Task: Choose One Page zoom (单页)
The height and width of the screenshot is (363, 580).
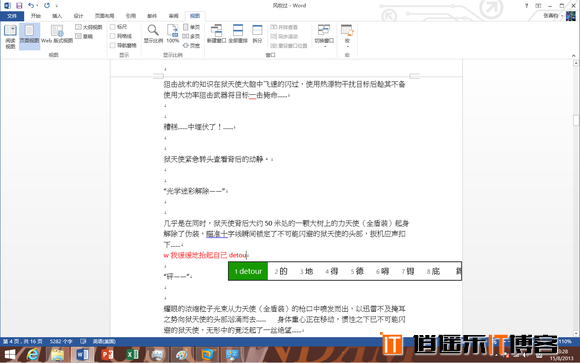Action: click(191, 27)
